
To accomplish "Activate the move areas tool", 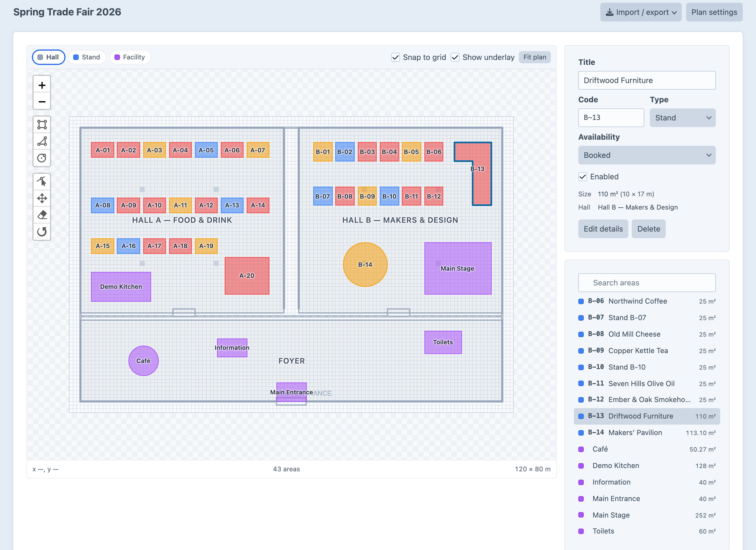I will (42, 198).
